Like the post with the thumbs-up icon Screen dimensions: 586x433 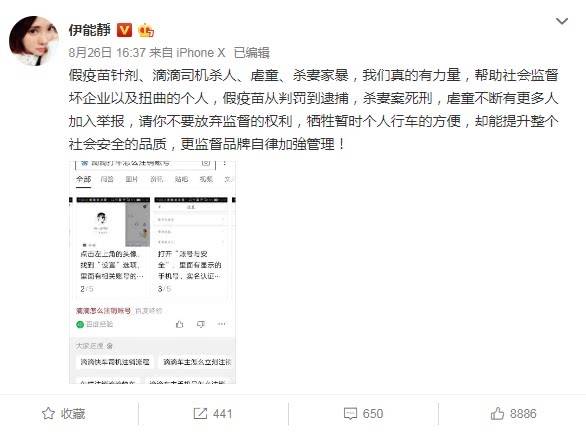tap(497, 413)
